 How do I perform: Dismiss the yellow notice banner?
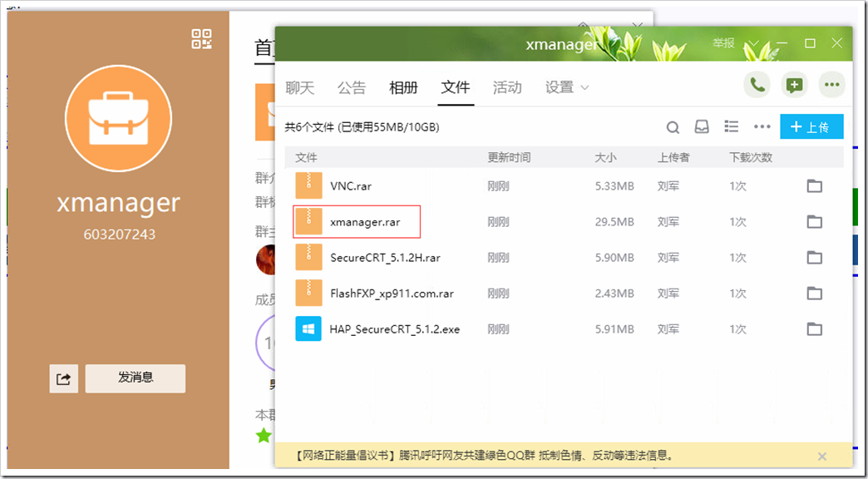tap(822, 457)
